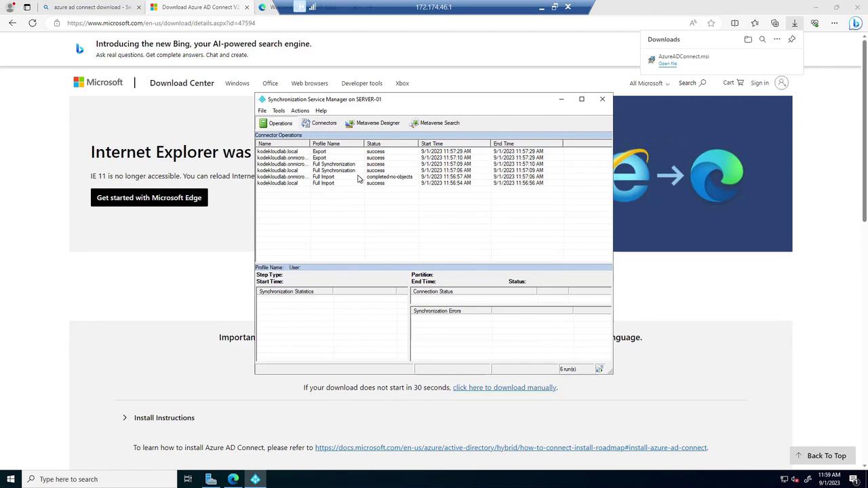Image resolution: width=868 pixels, height=488 pixels.
Task: Click the status bar icon beside 6 run(s)
Action: point(599,369)
